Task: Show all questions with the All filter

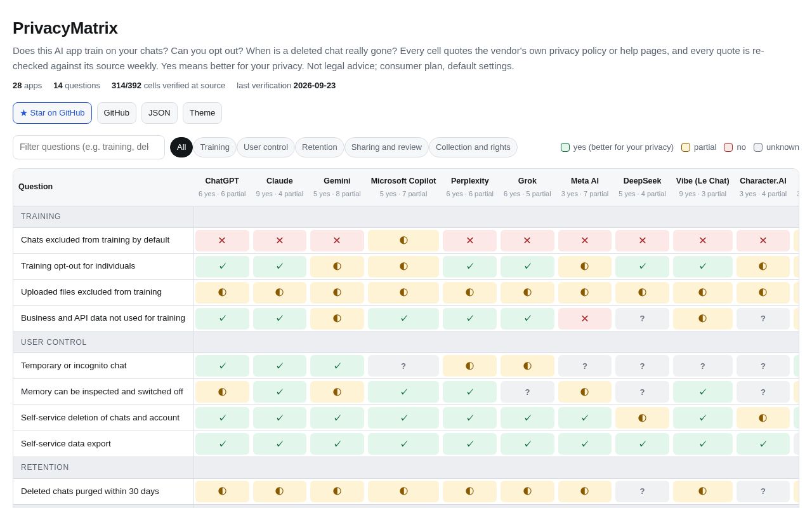Action: pos(181,147)
